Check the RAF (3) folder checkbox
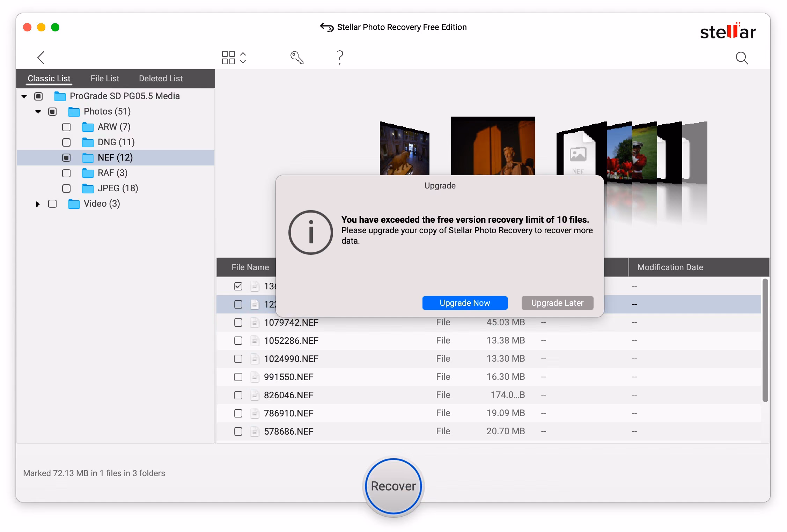Viewport: 787px width, 532px height. coord(66,173)
